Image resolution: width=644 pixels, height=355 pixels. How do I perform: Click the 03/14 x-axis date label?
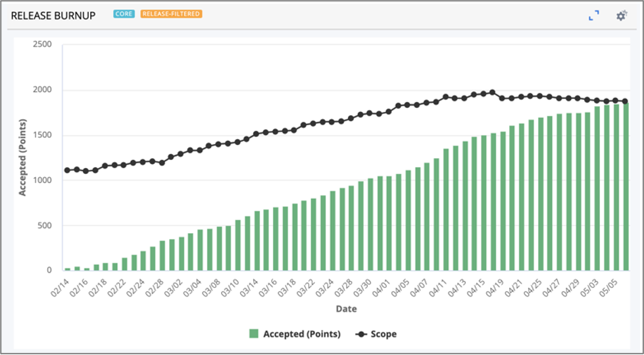[x=250, y=288]
